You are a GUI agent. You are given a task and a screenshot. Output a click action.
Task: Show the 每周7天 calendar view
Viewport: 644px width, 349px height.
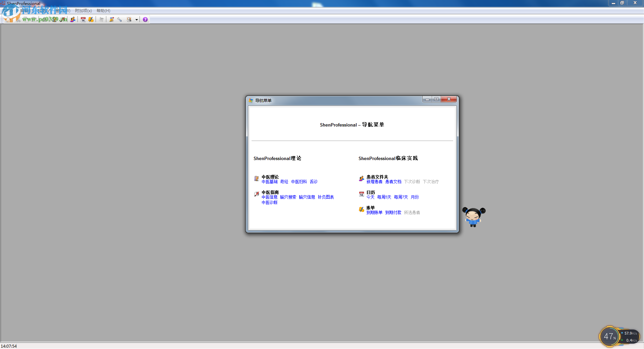coord(401,197)
